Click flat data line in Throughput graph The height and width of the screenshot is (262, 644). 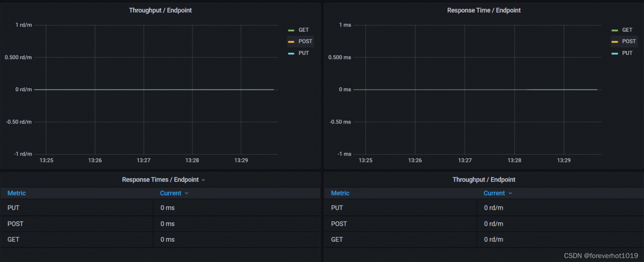(154, 90)
